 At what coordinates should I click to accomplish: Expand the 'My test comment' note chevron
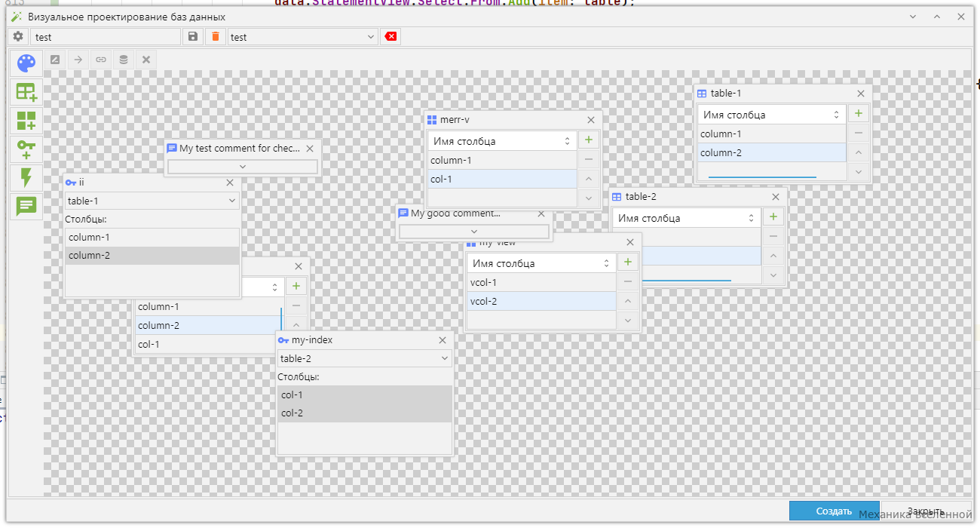tap(243, 167)
